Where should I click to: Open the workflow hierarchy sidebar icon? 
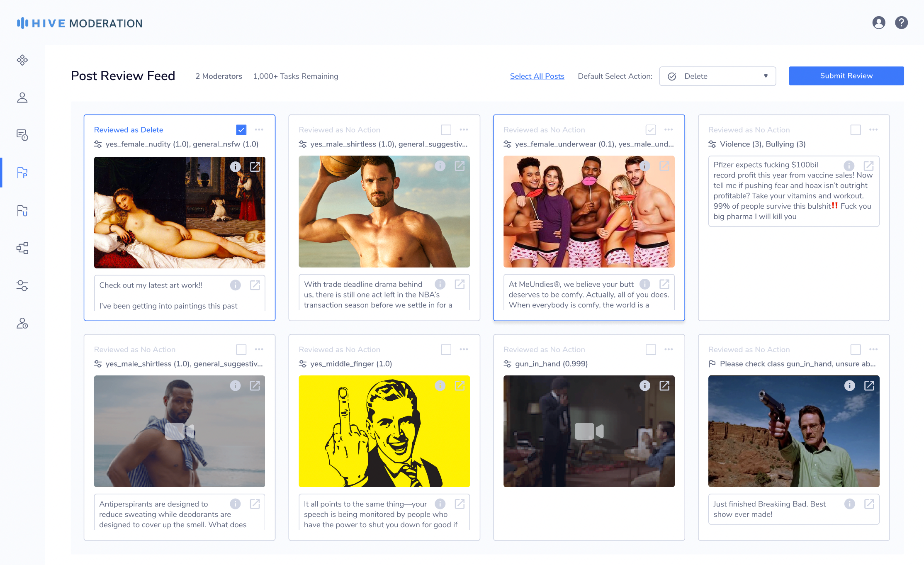[22, 248]
